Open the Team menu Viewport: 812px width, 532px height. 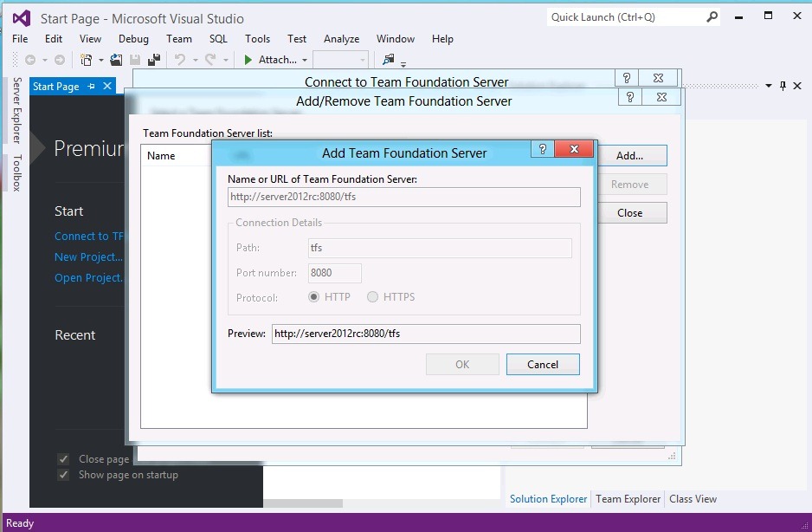(179, 39)
